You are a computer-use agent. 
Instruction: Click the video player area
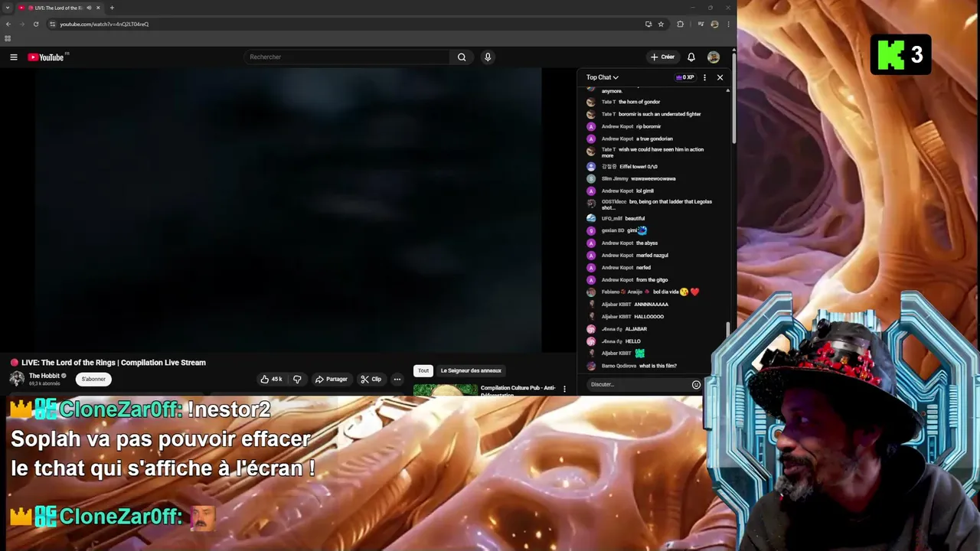[x=288, y=210]
